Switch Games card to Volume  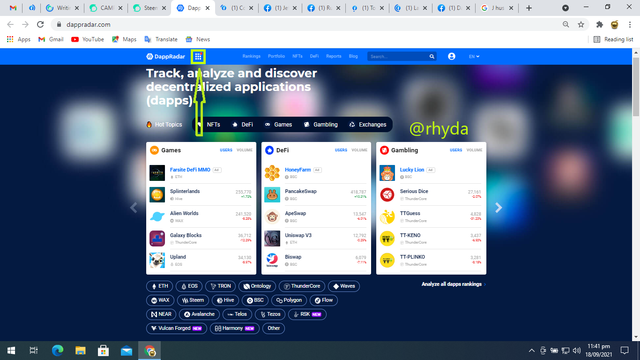coord(244,150)
